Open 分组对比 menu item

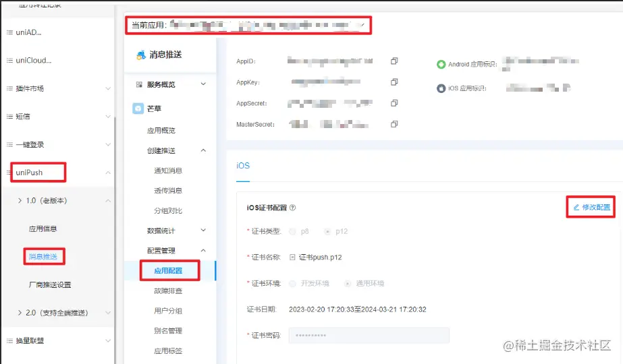pyautogui.click(x=168, y=211)
